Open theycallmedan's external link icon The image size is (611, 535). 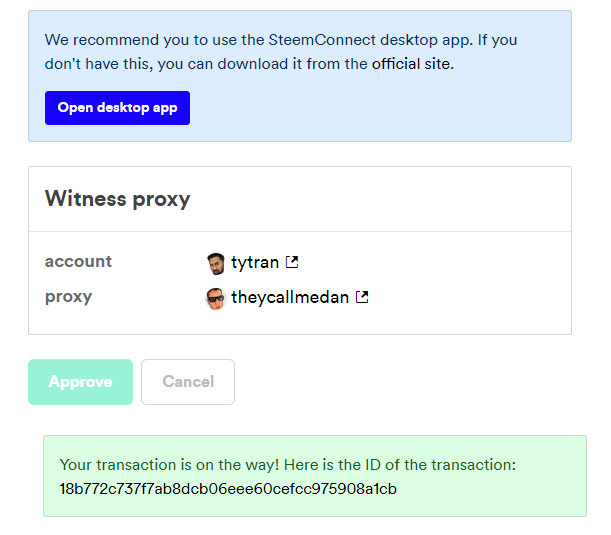[362, 297]
